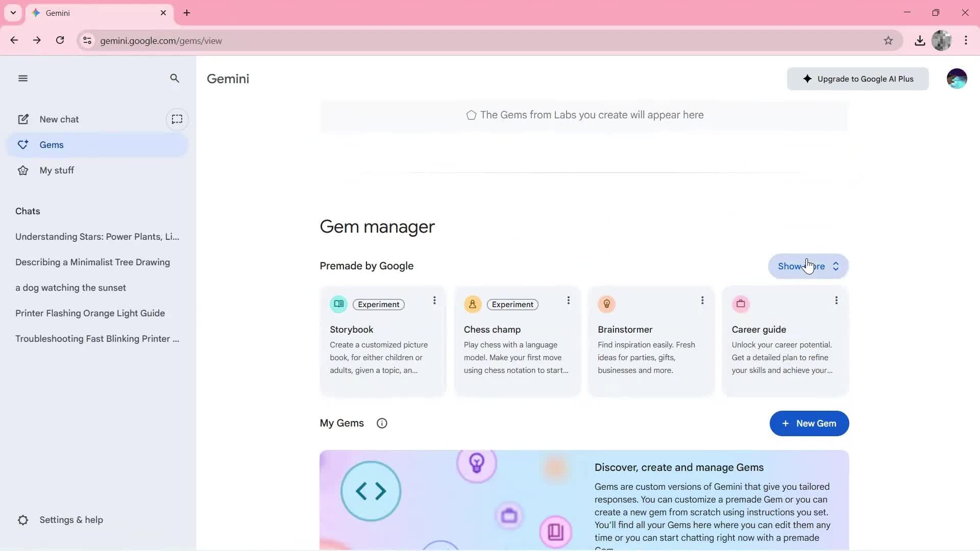Click the Chess champ pawn icon

(472, 304)
